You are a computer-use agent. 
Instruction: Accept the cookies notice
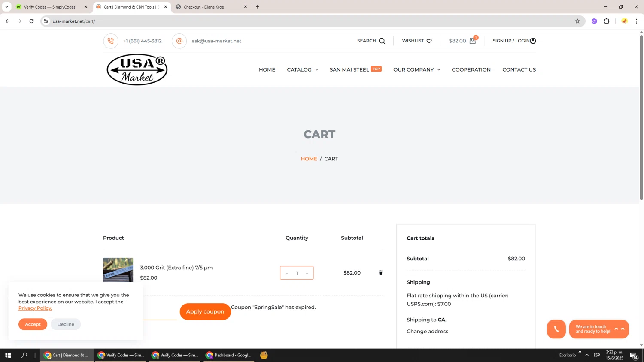(x=33, y=324)
